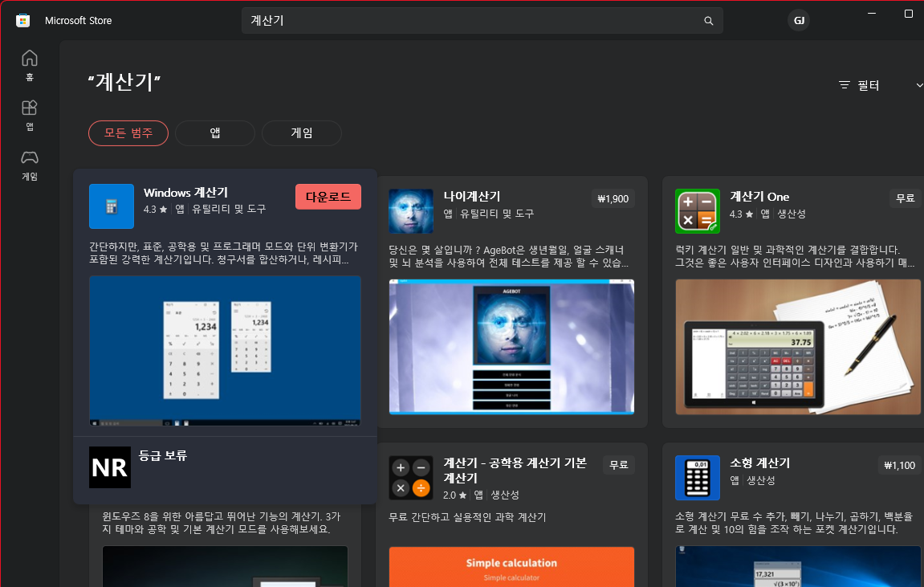This screenshot has height=587, width=924.
Task: Click the ₩1,900 price button on 나이계산기
Action: pos(613,198)
